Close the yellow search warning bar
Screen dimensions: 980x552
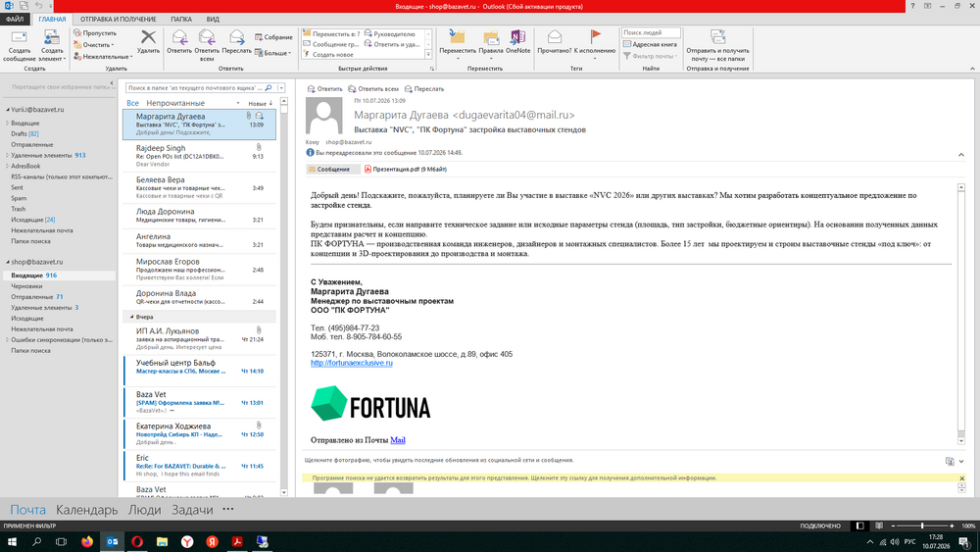click(x=962, y=478)
